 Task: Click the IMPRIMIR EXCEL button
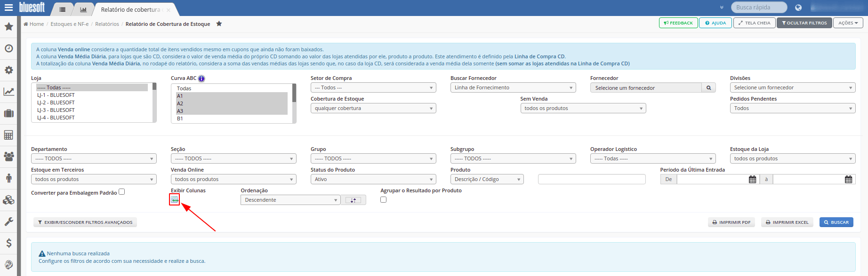pos(787,222)
